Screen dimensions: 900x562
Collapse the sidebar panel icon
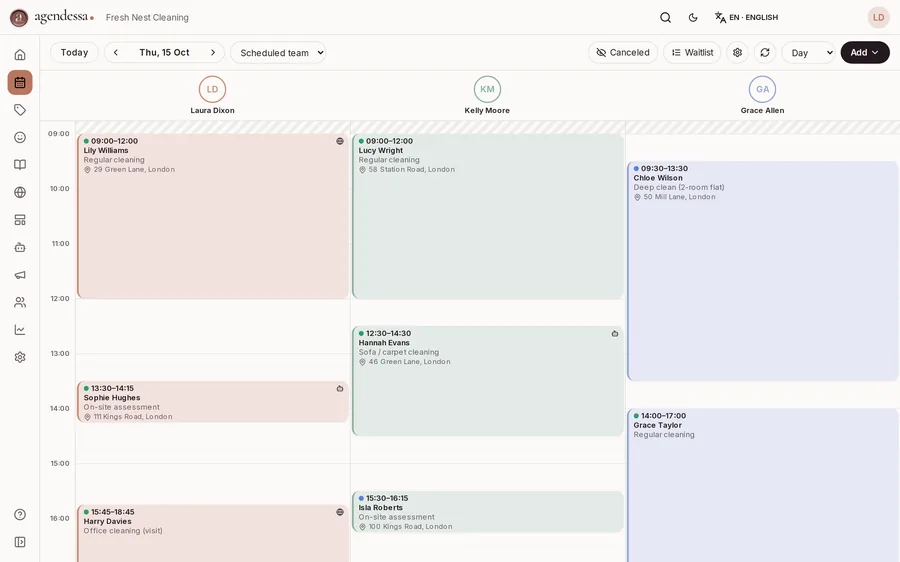[x=20, y=542]
